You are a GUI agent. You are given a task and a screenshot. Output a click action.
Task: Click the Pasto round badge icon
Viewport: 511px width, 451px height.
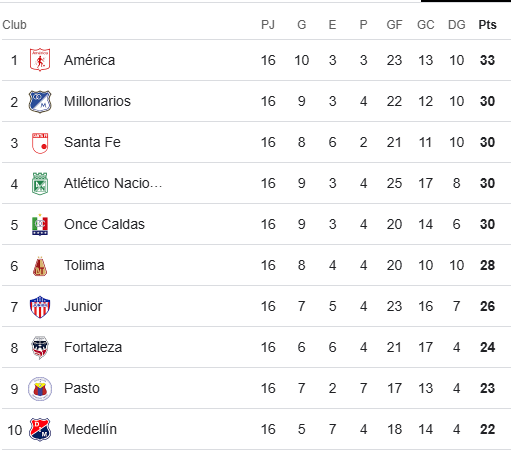coord(40,389)
